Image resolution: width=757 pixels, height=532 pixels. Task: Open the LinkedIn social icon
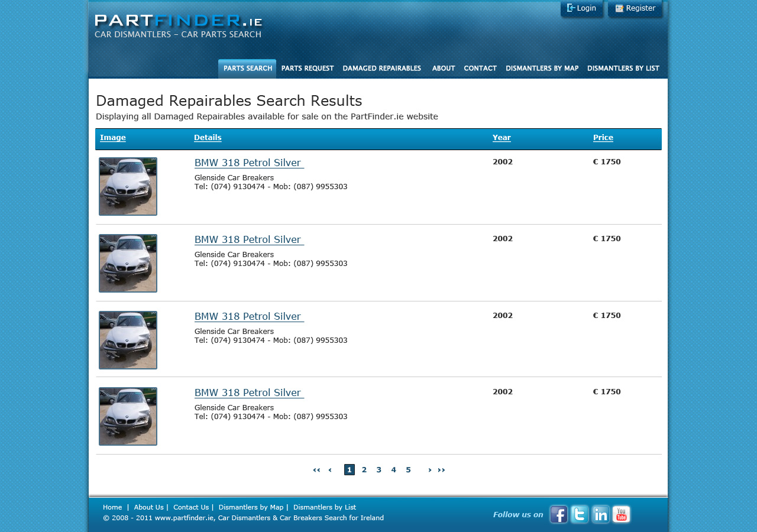coord(600,514)
